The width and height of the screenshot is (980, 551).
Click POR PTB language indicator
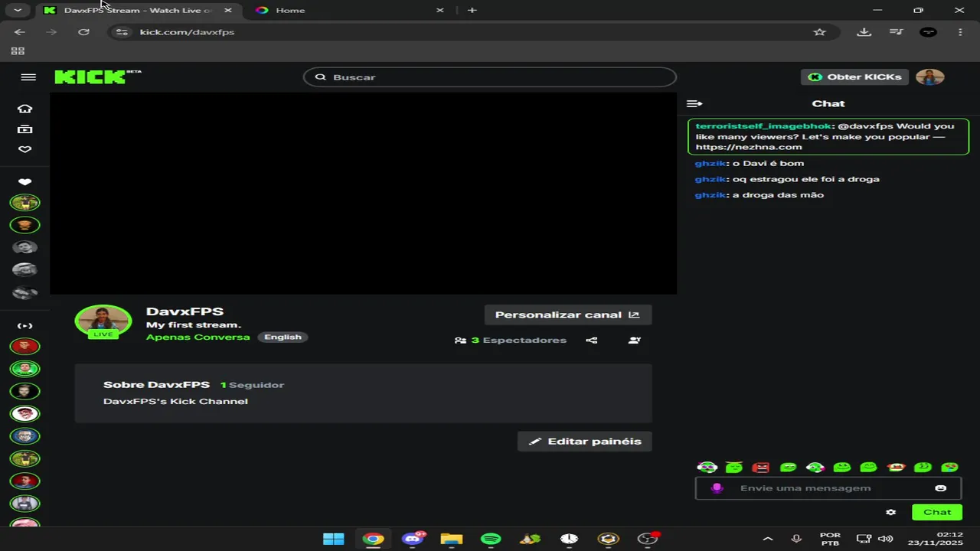pos(830,539)
